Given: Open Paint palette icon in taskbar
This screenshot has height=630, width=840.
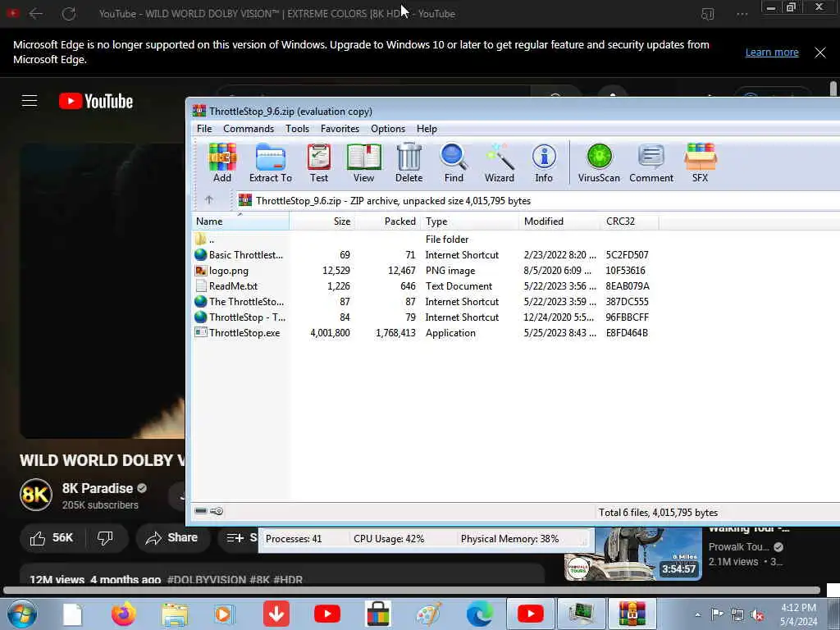Looking at the screenshot, I should [x=429, y=614].
